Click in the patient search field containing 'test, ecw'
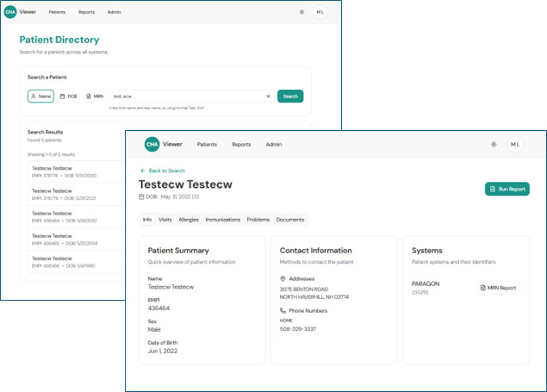The height and width of the screenshot is (392, 547). point(185,96)
